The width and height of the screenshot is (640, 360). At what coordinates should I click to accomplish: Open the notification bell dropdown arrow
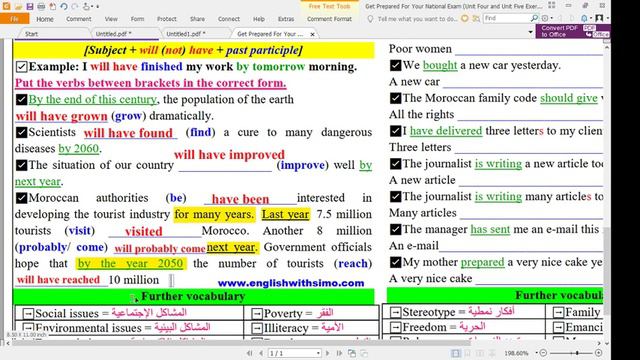pyautogui.click(x=591, y=18)
